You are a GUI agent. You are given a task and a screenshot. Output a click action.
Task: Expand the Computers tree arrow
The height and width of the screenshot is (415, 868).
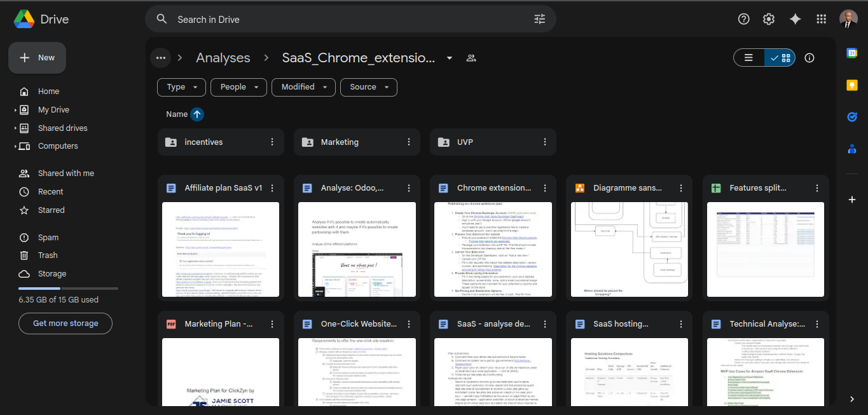pos(15,146)
